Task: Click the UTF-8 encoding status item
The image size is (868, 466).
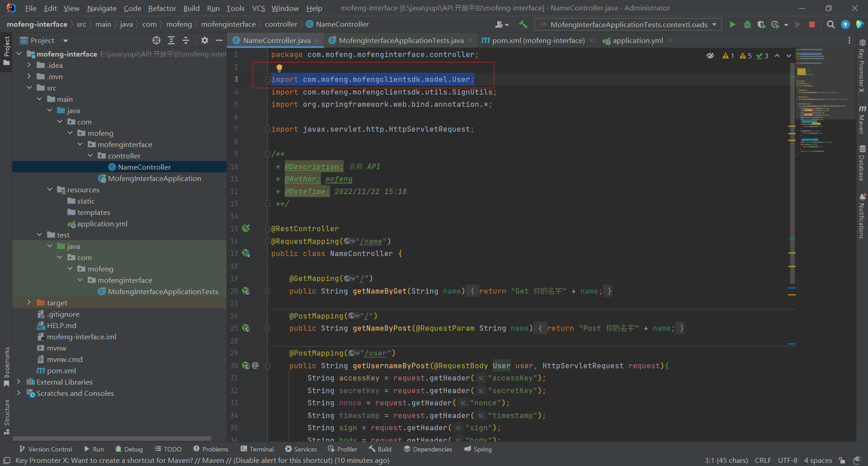Action: [788, 460]
